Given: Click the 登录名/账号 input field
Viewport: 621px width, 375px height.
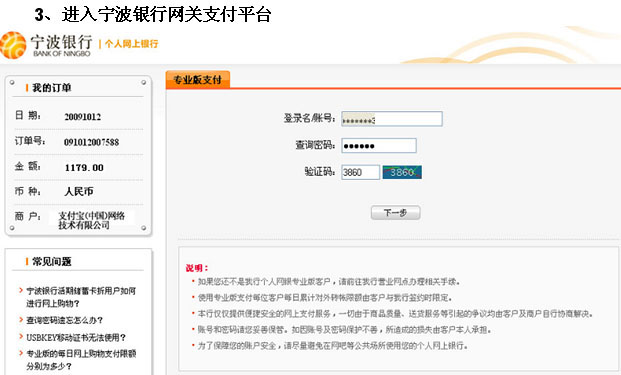Looking at the screenshot, I should point(392,119).
